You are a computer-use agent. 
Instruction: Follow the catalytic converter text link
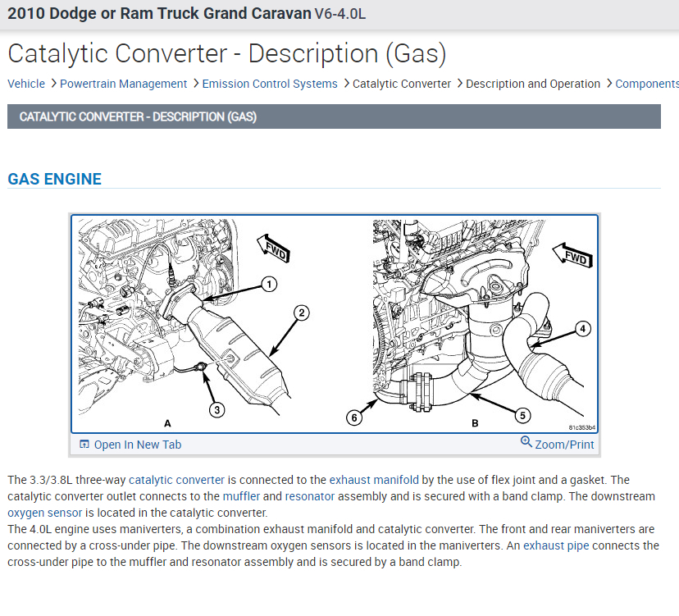[176, 480]
